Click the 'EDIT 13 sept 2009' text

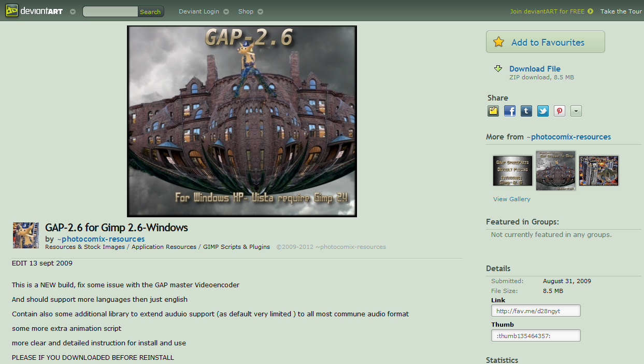[x=42, y=263]
